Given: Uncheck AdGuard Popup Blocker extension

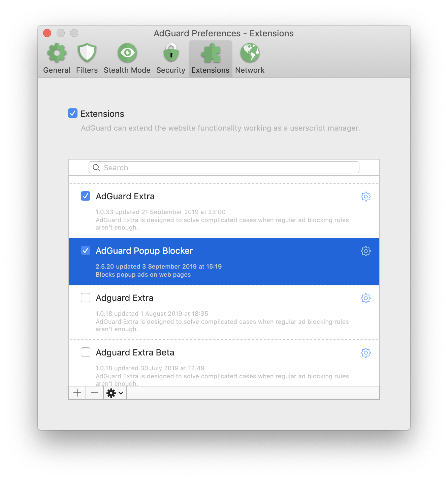Looking at the screenshot, I should click(86, 250).
